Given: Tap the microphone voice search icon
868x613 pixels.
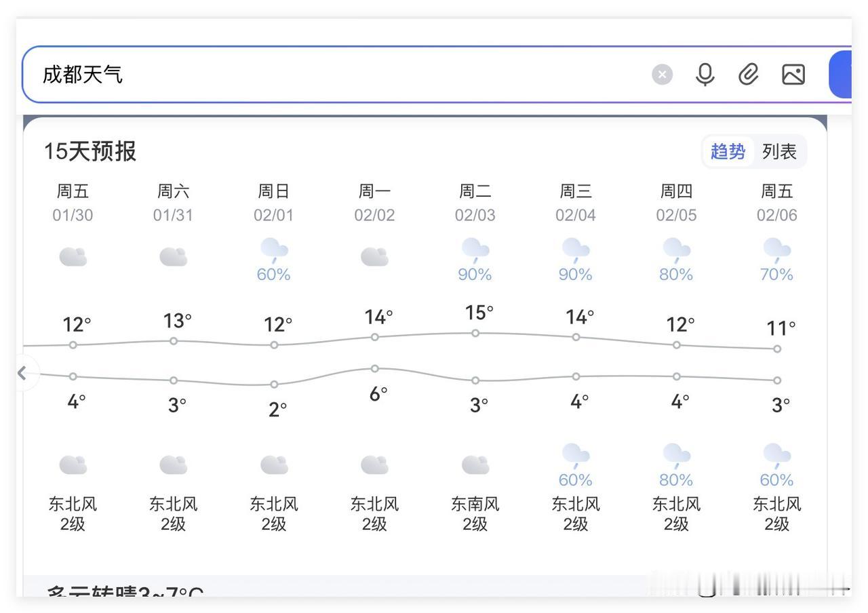Looking at the screenshot, I should point(705,74).
